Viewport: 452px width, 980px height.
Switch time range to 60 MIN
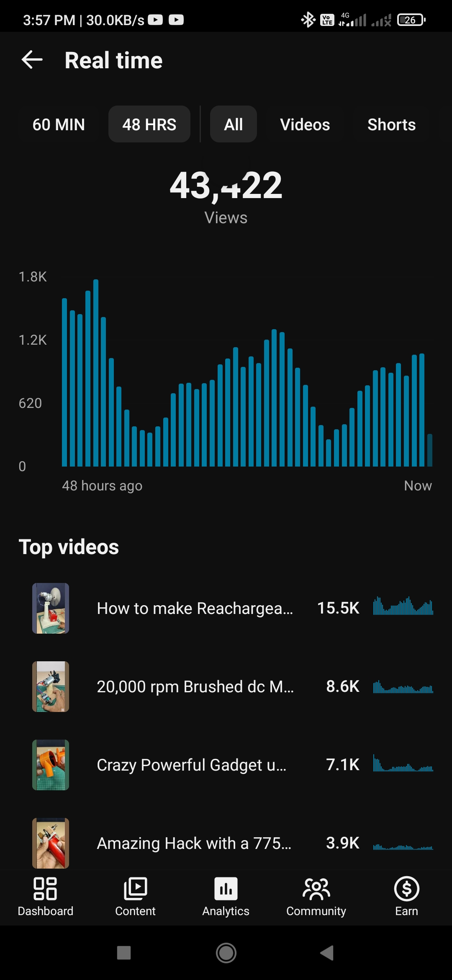point(59,124)
